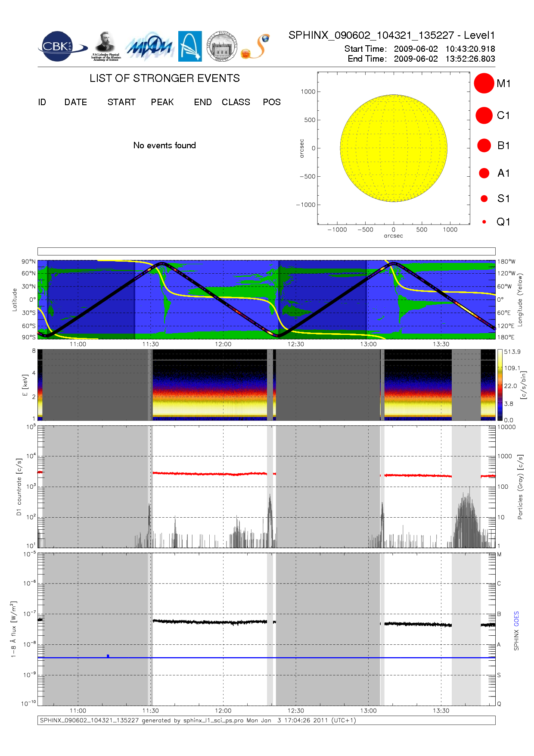Click the Q1 red dot legend marker
The image size is (534, 756).
coord(484,222)
